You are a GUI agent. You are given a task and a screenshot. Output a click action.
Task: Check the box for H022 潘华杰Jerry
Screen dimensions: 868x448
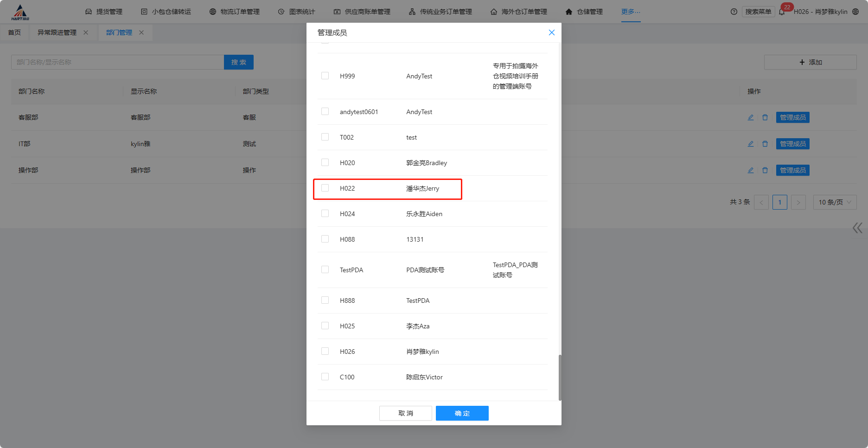pos(325,188)
